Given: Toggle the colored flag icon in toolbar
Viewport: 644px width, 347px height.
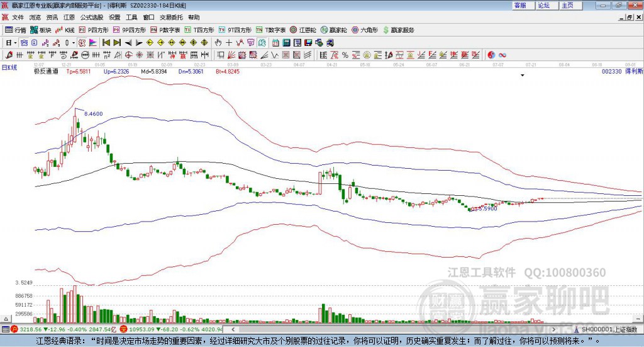Looking at the screenshot, I should [93, 43].
